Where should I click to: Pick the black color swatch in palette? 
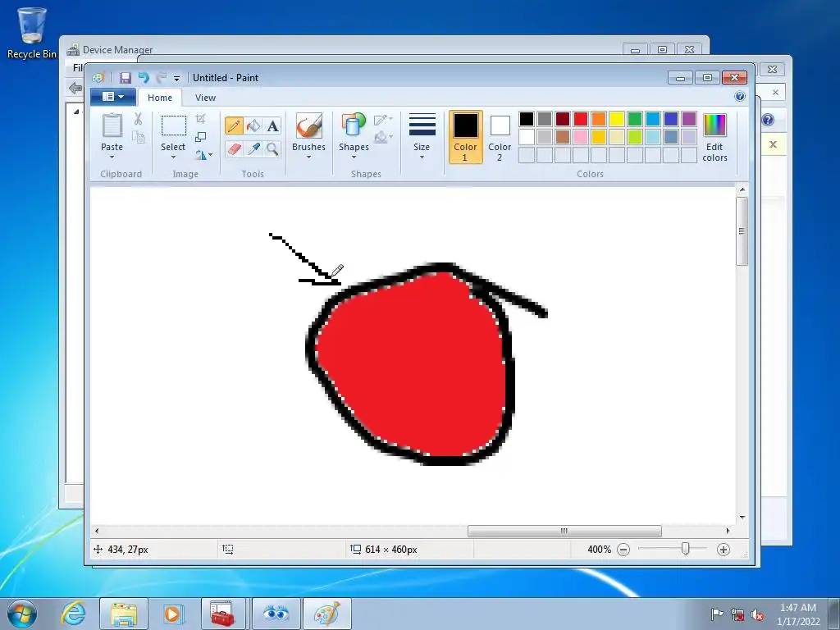527,119
